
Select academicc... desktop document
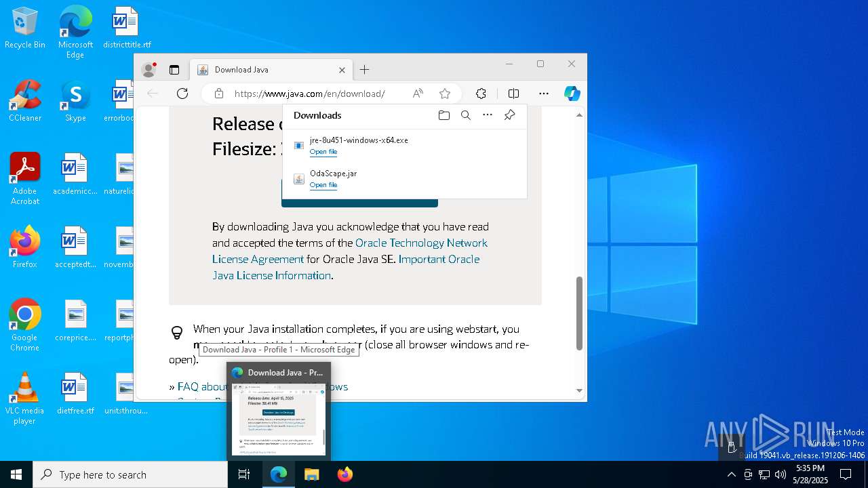(75, 175)
